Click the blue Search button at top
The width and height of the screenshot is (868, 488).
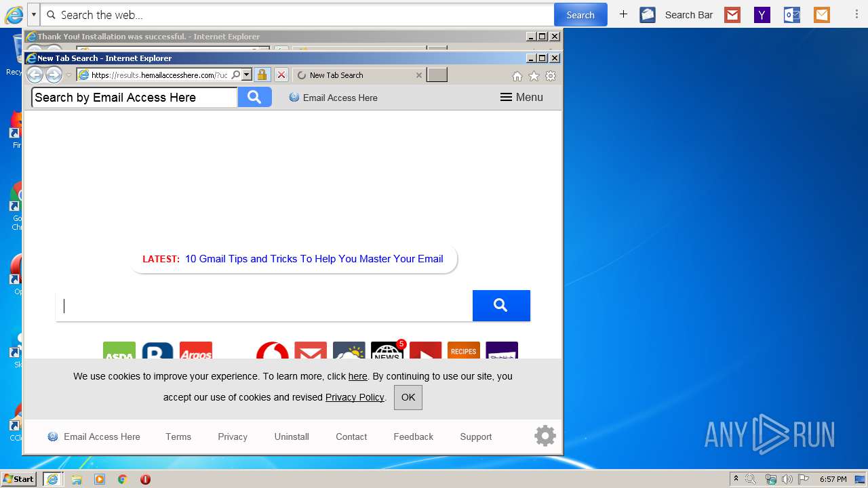click(580, 14)
